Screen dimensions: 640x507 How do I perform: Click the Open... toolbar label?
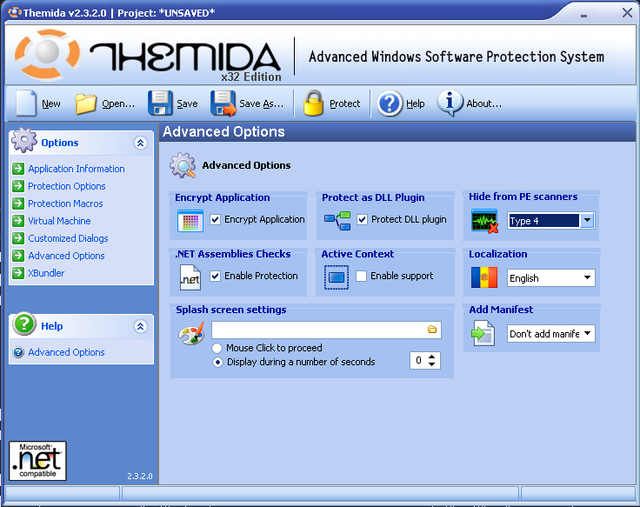click(118, 104)
